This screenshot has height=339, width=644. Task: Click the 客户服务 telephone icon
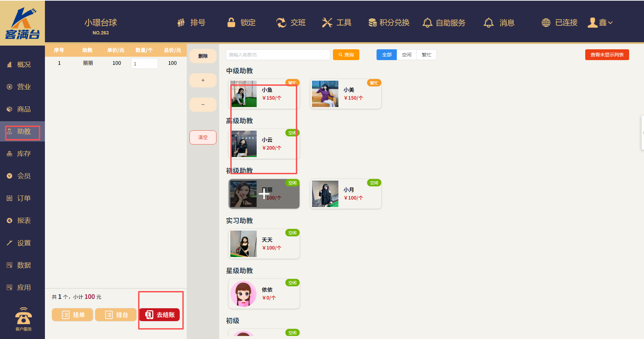coord(23,316)
